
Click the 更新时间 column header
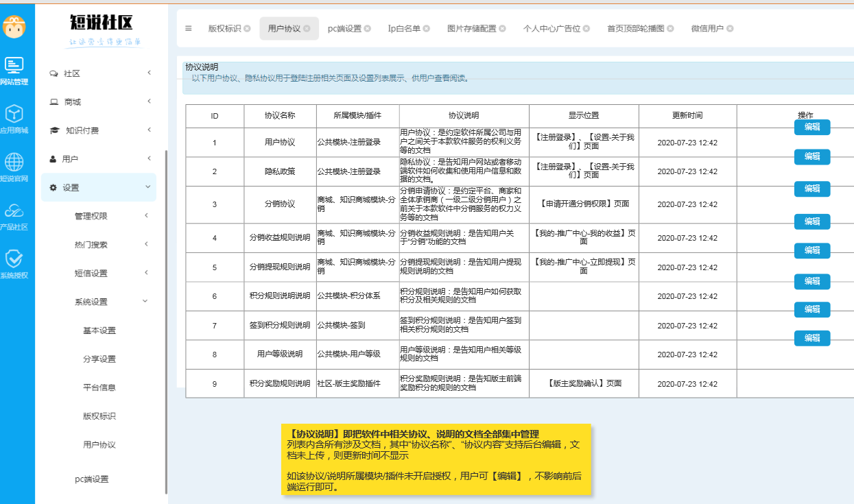coord(687,116)
